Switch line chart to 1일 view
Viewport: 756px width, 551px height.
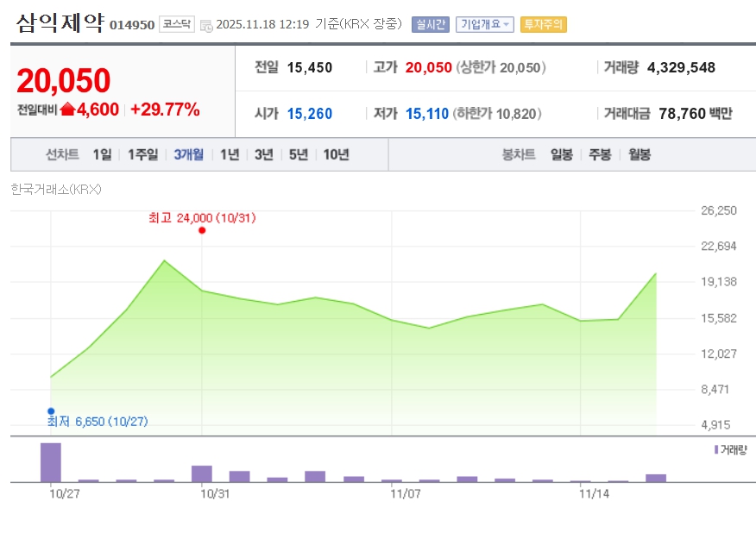tap(102, 154)
